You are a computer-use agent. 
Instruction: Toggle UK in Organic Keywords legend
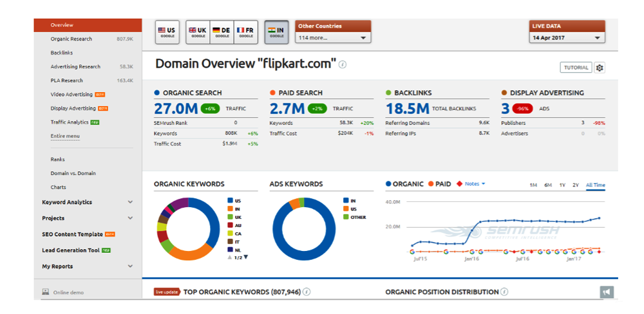(x=234, y=217)
